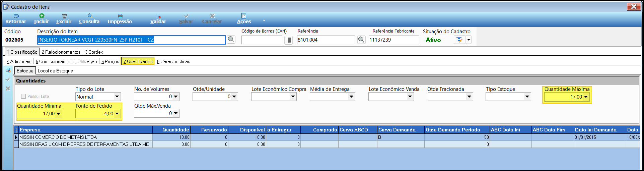Click the Código de Barras (EAN) field
The height and width of the screenshot is (171, 644).
tap(262, 40)
